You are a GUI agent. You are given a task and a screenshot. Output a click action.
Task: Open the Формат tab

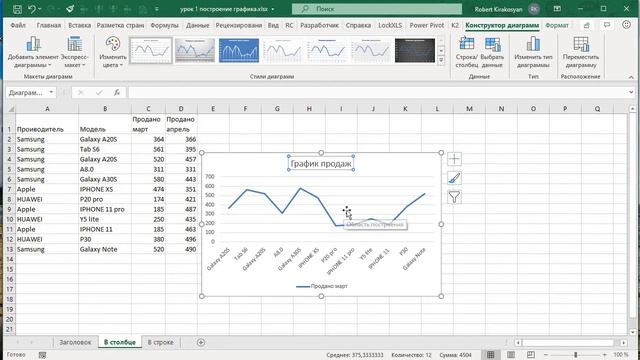click(x=557, y=25)
